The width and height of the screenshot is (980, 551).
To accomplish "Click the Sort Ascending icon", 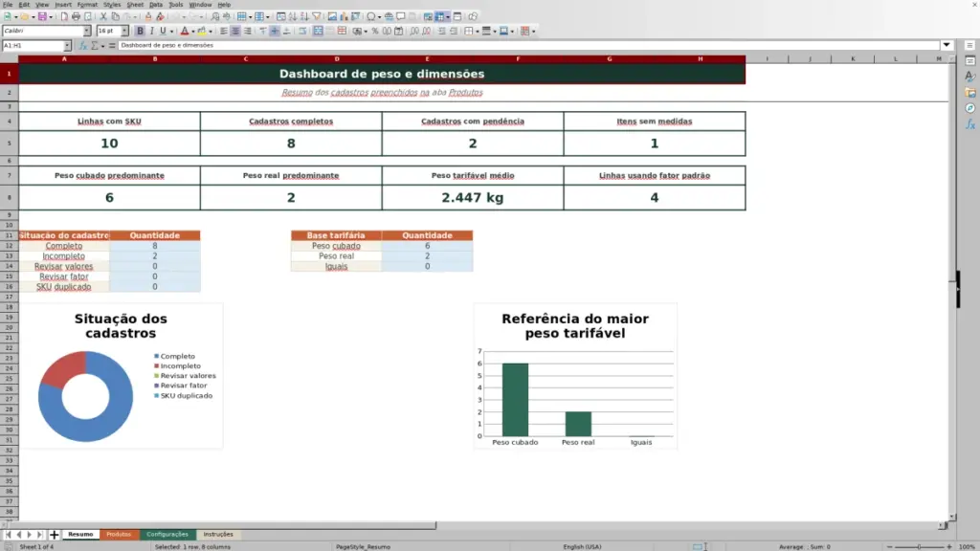I will click(x=293, y=17).
